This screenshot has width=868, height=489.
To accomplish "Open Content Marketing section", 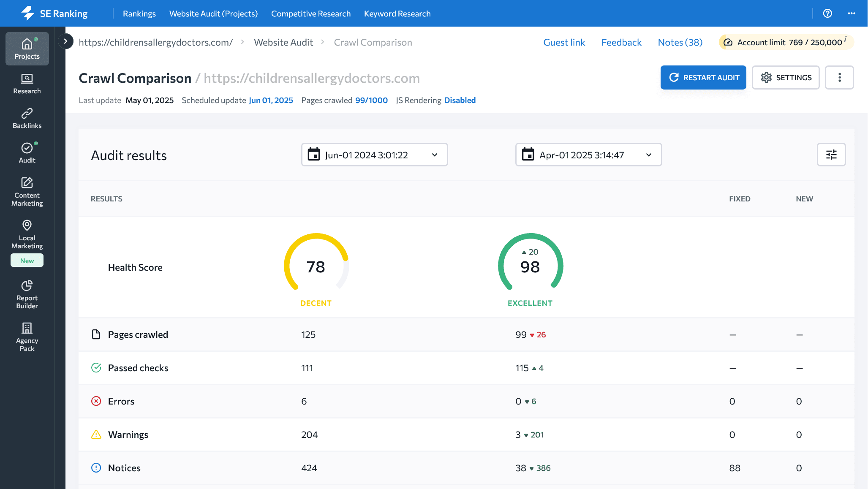I will (27, 192).
